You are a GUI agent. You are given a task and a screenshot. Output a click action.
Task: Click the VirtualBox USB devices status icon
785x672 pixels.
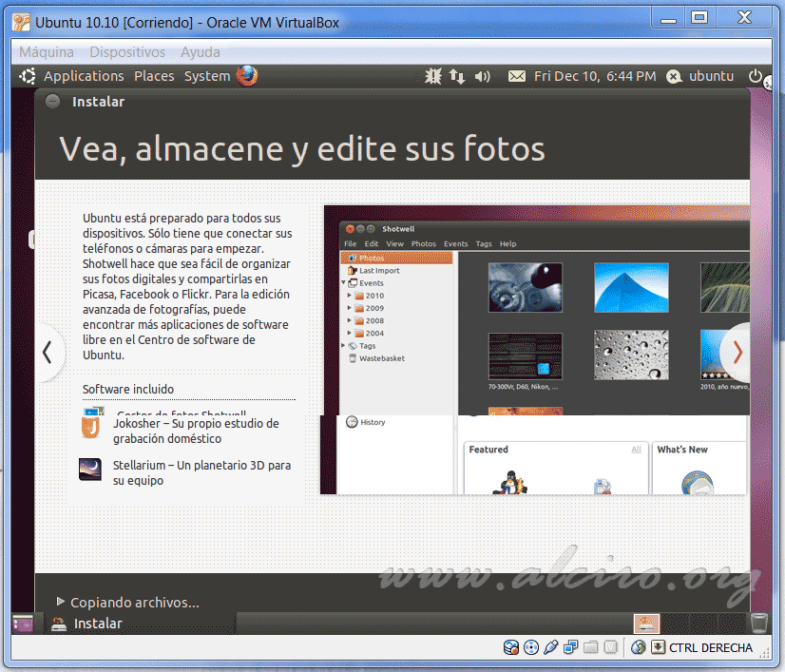click(550, 647)
